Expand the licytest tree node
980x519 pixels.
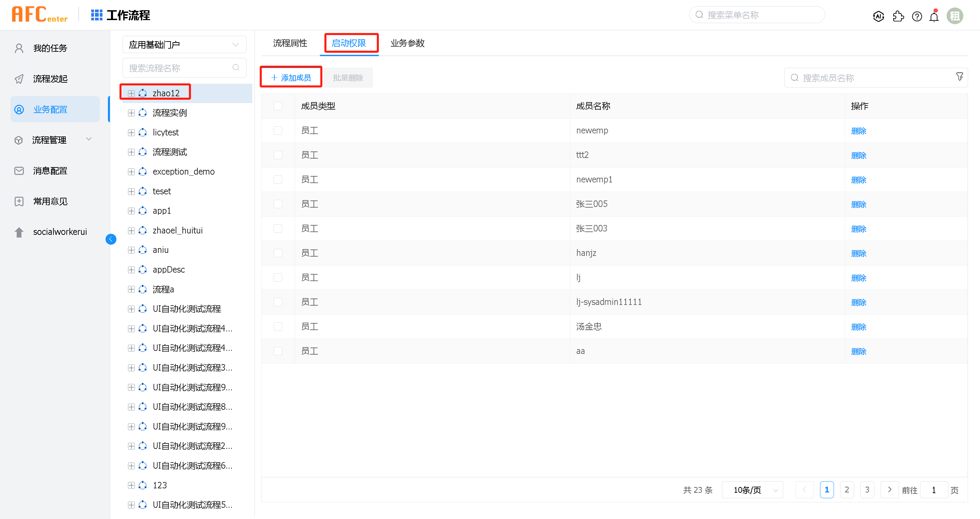(131, 133)
